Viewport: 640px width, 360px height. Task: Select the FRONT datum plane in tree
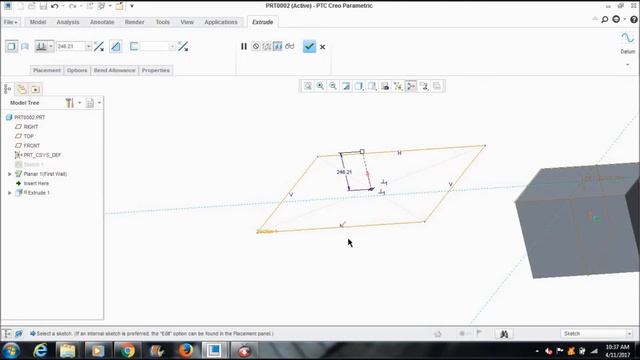pyautogui.click(x=31, y=146)
